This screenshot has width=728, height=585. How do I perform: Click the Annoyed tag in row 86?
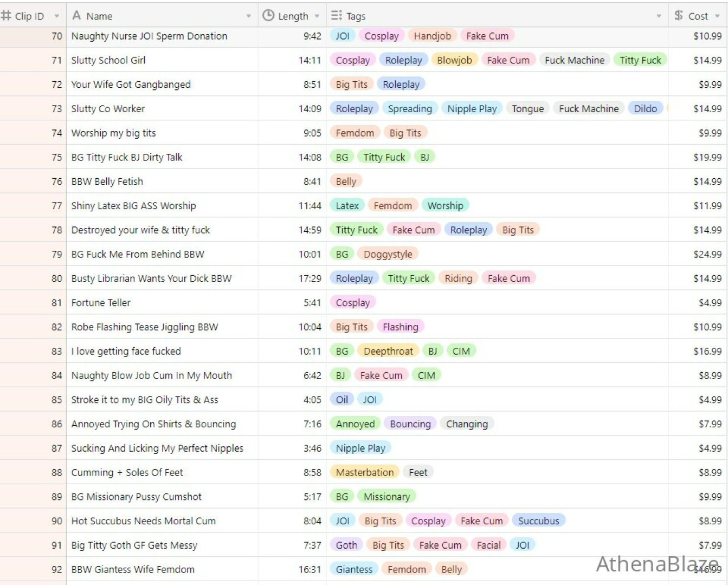(x=355, y=424)
